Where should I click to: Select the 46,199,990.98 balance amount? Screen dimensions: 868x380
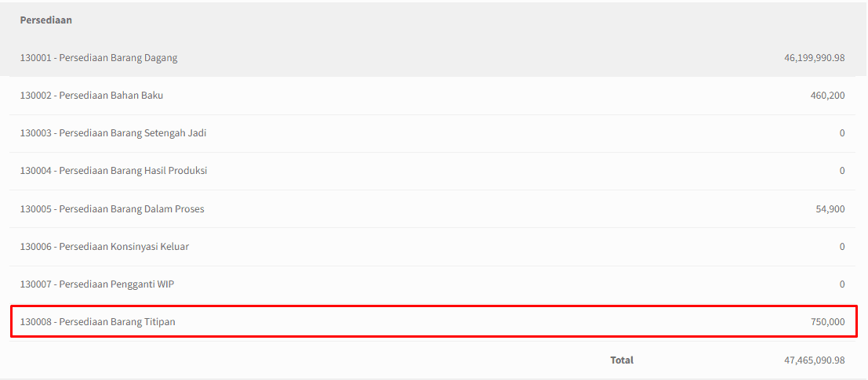tap(815, 57)
